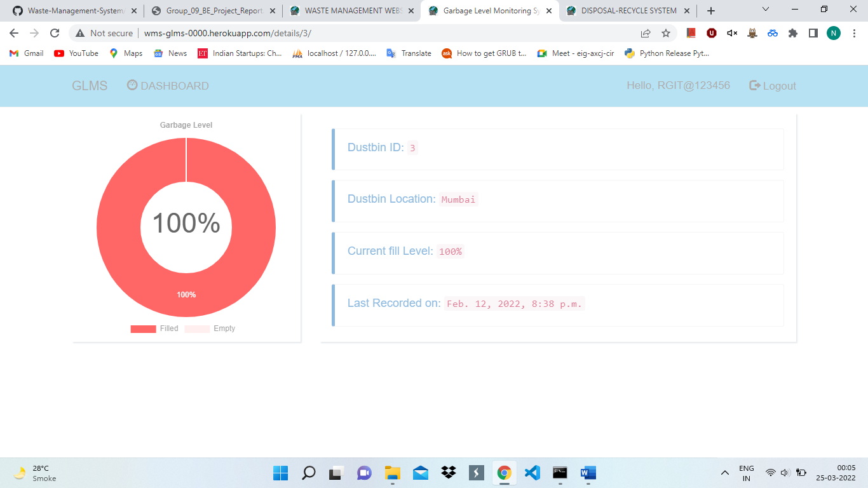Open the terminal taskbar icon
This screenshot has width=868, height=488.
click(560, 473)
